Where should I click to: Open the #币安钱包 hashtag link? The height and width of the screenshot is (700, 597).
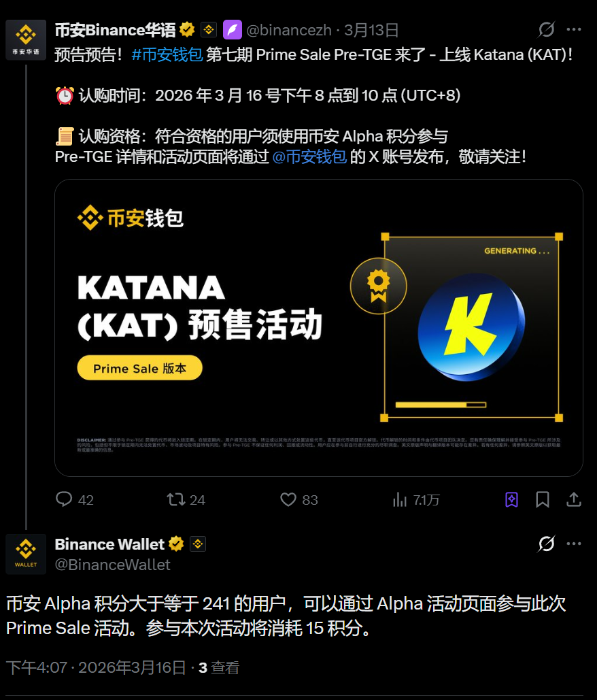[x=167, y=54]
